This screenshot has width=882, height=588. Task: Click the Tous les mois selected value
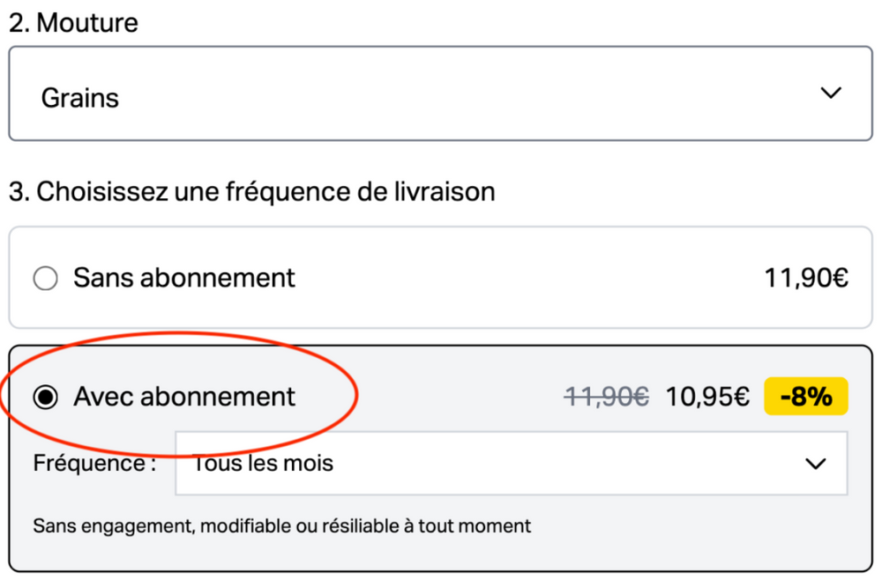[263, 464]
